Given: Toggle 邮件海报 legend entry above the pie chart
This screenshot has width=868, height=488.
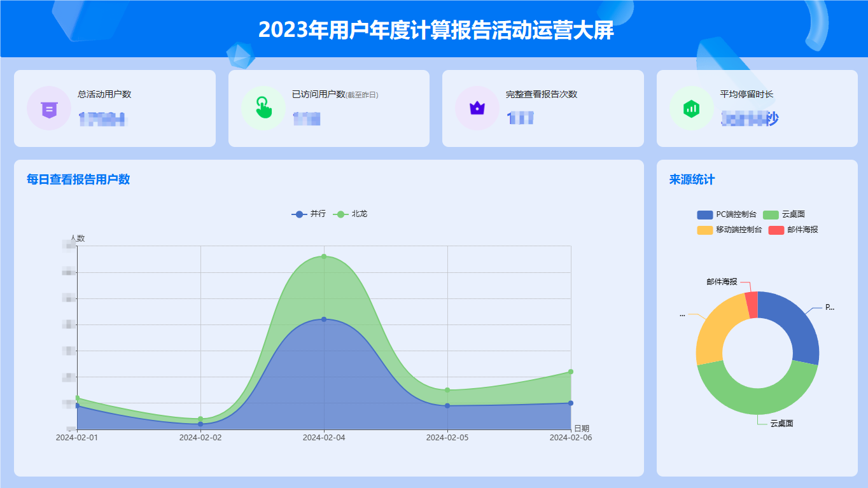Looking at the screenshot, I should (793, 230).
